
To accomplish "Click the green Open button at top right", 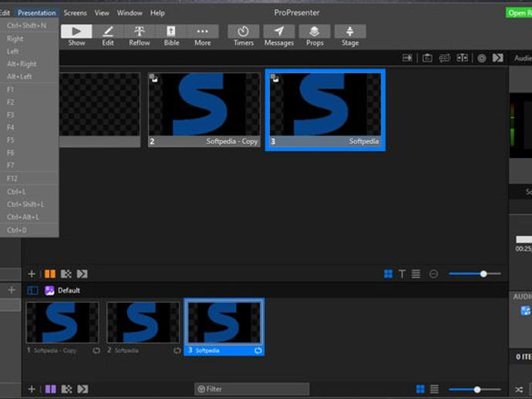I will [x=519, y=13].
